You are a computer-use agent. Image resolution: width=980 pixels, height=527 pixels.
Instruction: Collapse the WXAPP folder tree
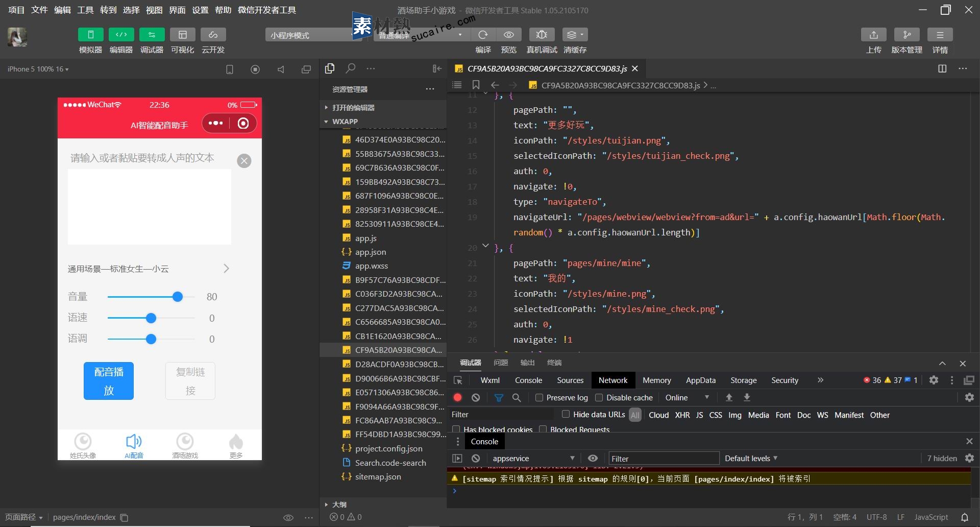click(345, 122)
